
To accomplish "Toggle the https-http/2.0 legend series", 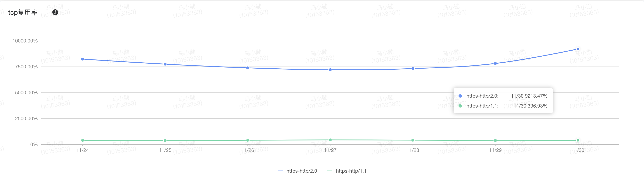I will click(302, 171).
